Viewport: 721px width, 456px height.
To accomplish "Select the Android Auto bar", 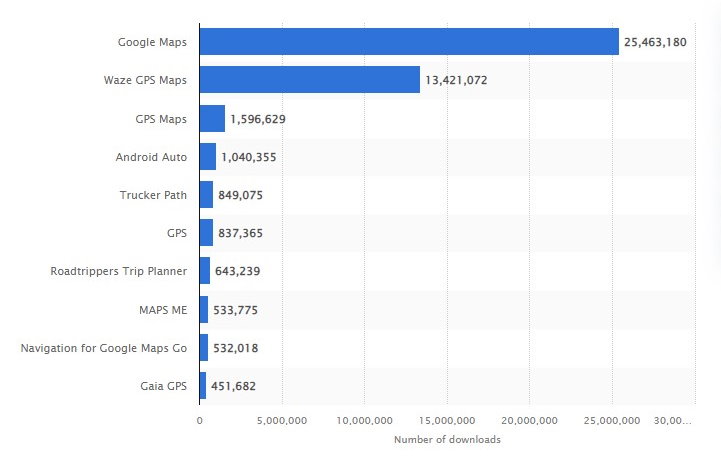I will pos(207,157).
